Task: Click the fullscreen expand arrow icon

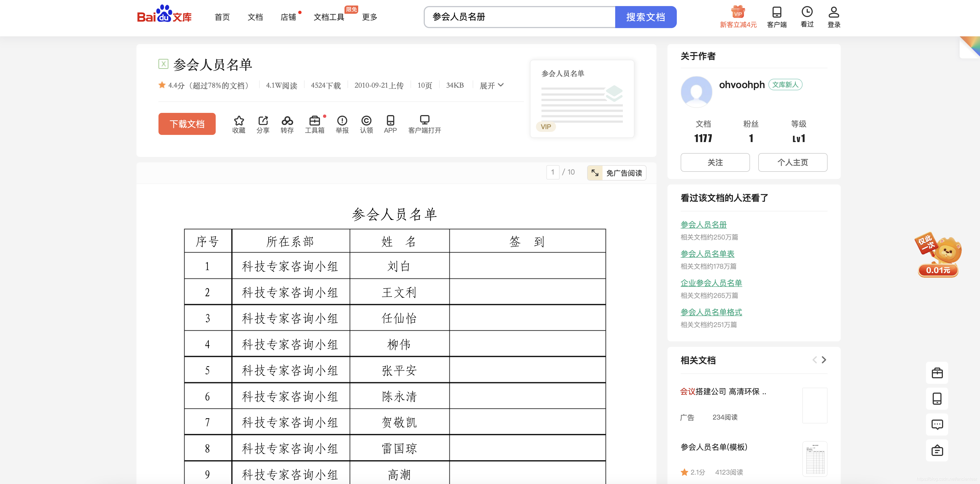Action: pos(595,173)
